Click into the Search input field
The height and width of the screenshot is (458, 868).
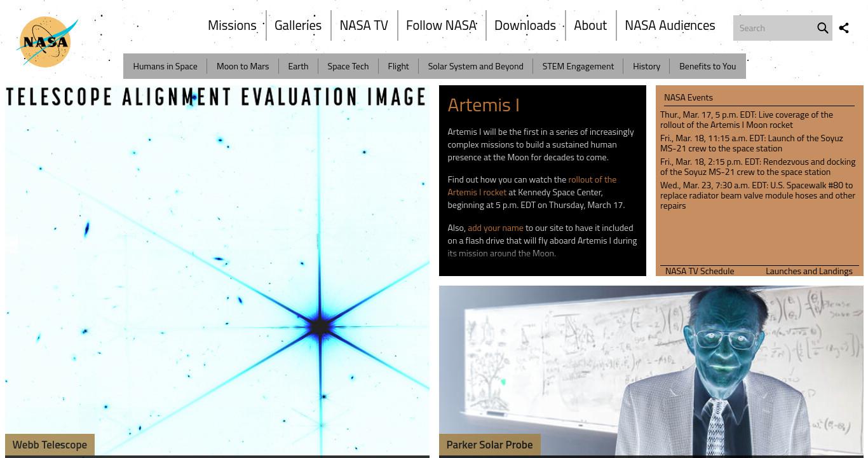point(774,28)
